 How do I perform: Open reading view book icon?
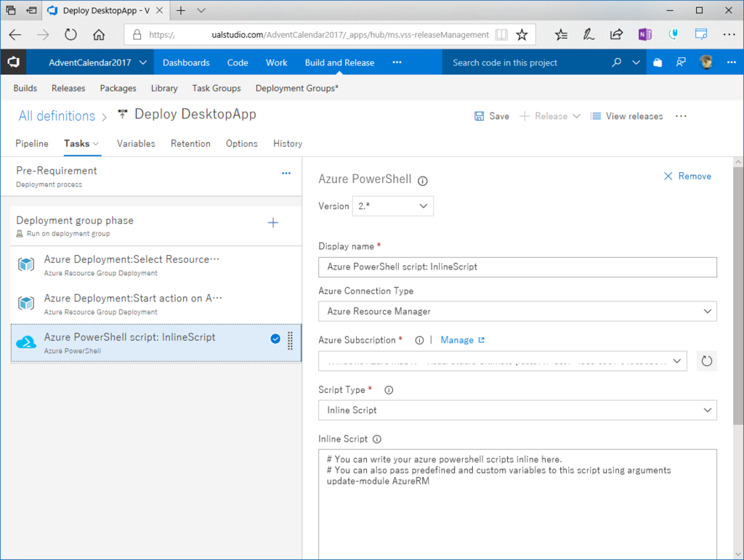[501, 35]
